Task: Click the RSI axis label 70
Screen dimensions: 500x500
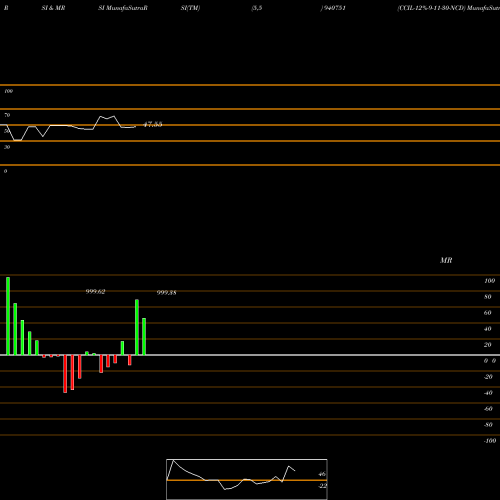Action: (x=7, y=115)
